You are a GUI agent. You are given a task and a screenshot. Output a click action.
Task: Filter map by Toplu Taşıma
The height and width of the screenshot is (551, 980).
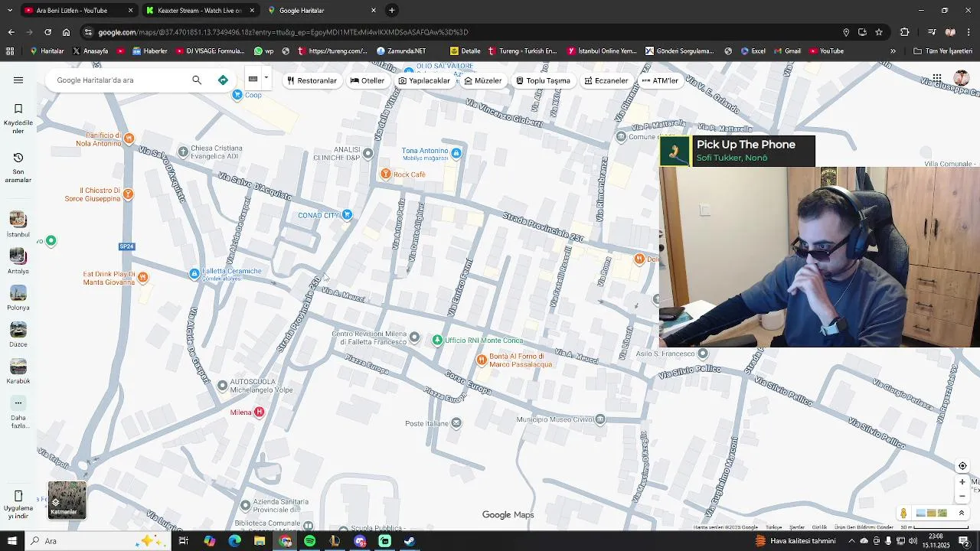coord(543,80)
